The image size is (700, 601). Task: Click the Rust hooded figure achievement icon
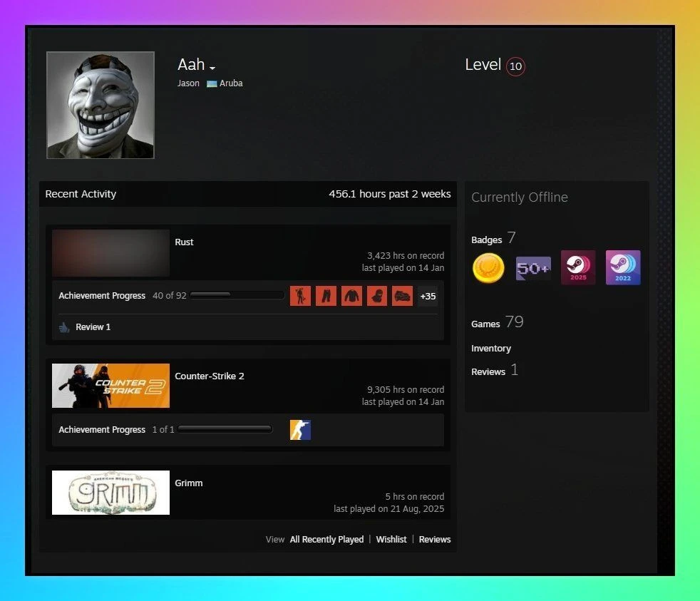(377, 296)
